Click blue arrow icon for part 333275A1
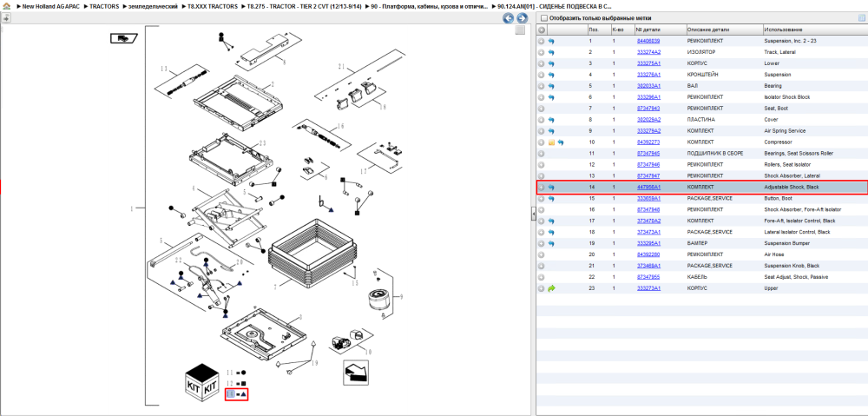Viewport: 868px width, 416px height. (x=551, y=63)
